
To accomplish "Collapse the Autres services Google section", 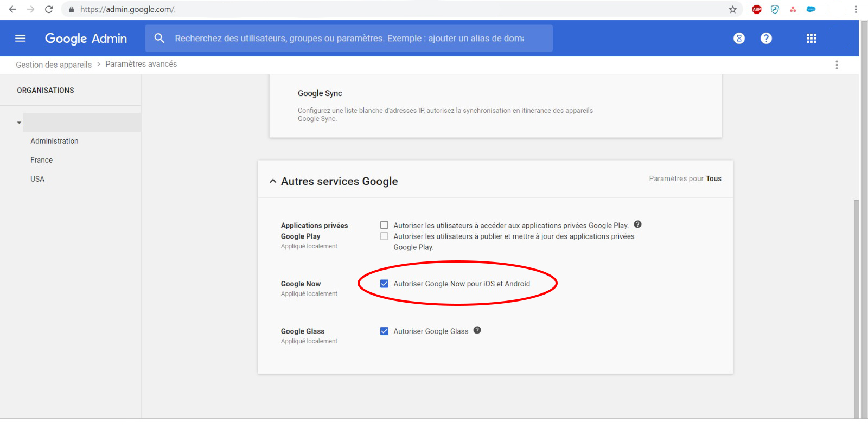I will 273,181.
